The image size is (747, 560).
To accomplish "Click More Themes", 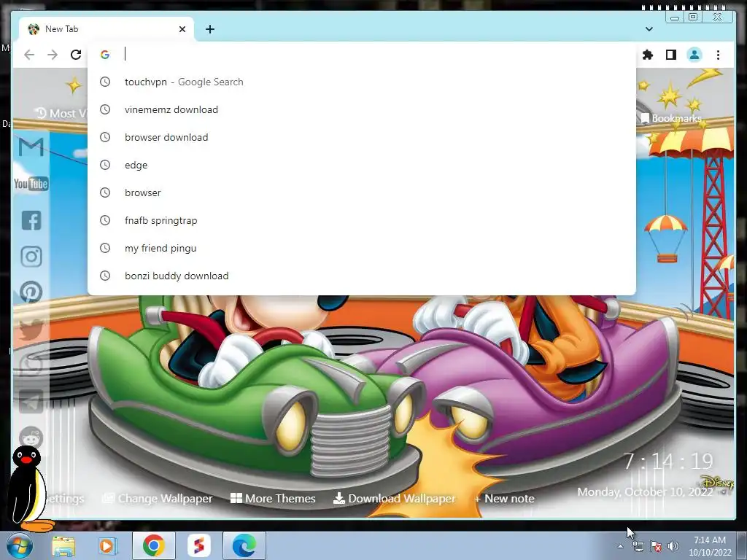I will [x=273, y=499].
